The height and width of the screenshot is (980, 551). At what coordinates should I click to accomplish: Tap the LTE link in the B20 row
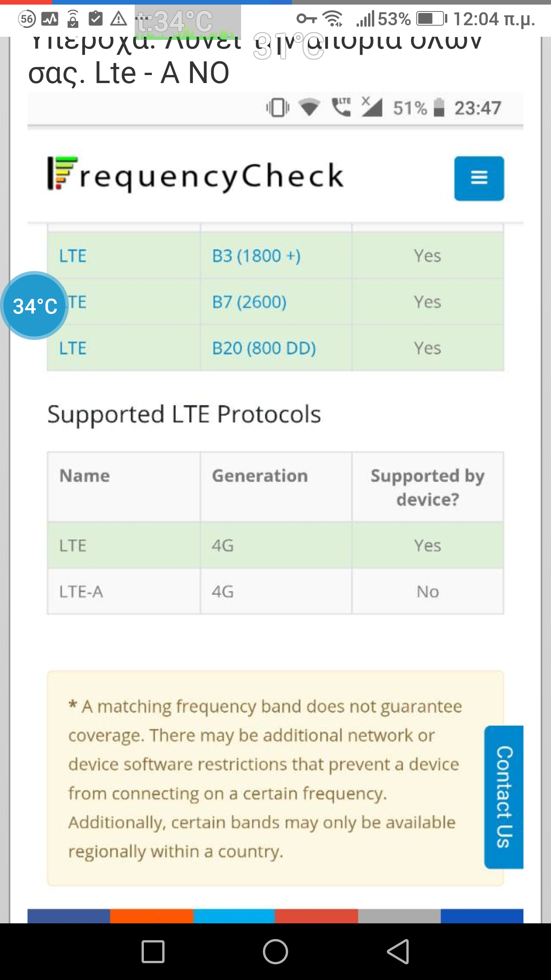coord(73,348)
